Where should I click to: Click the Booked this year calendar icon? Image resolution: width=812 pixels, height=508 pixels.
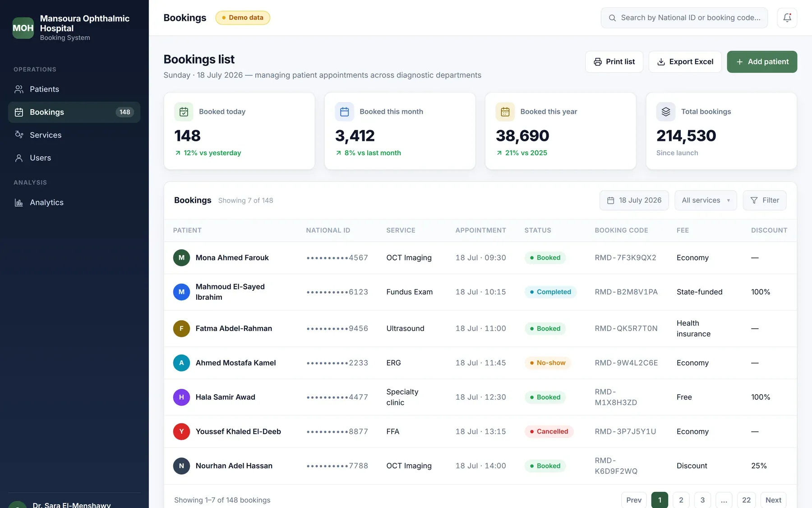coord(505,112)
